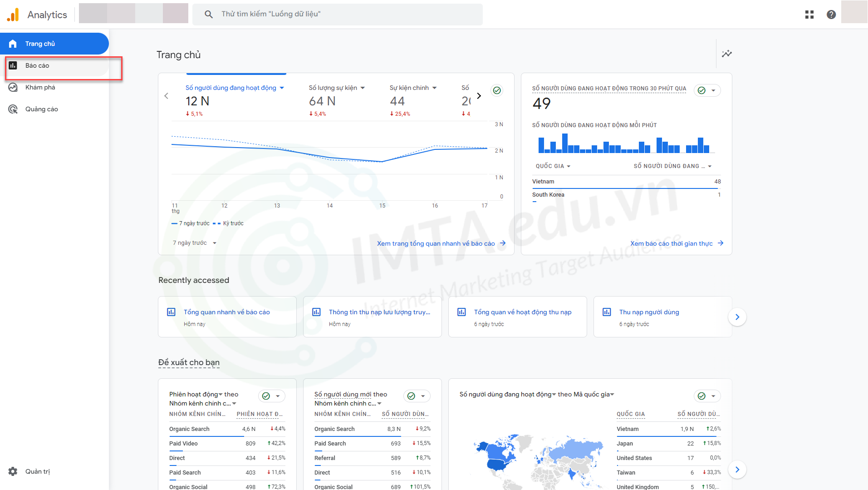Open realtime card data quality check dropdown
868x490 pixels.
tap(707, 90)
